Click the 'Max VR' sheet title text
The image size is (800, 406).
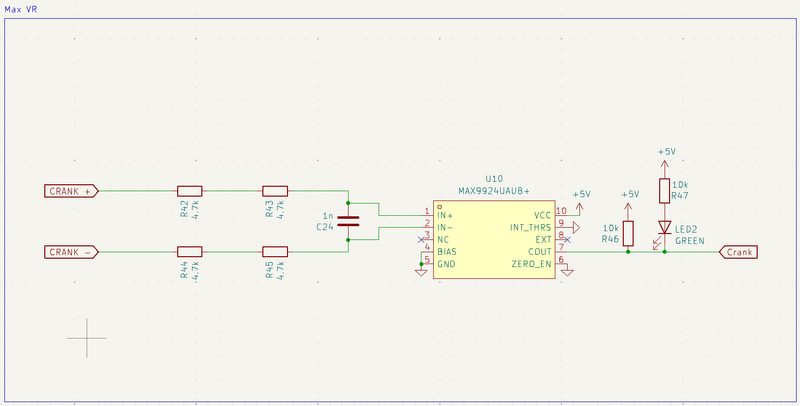click(21, 9)
